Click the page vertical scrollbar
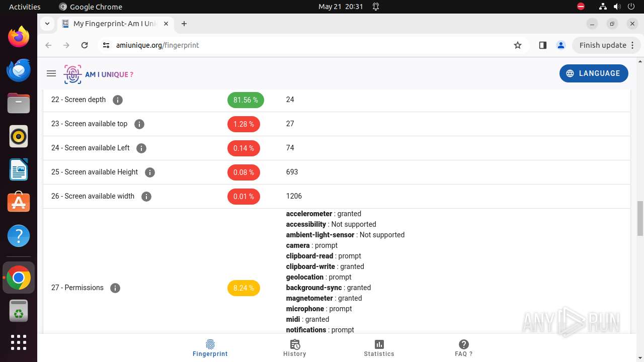The height and width of the screenshot is (362, 644). click(x=640, y=219)
